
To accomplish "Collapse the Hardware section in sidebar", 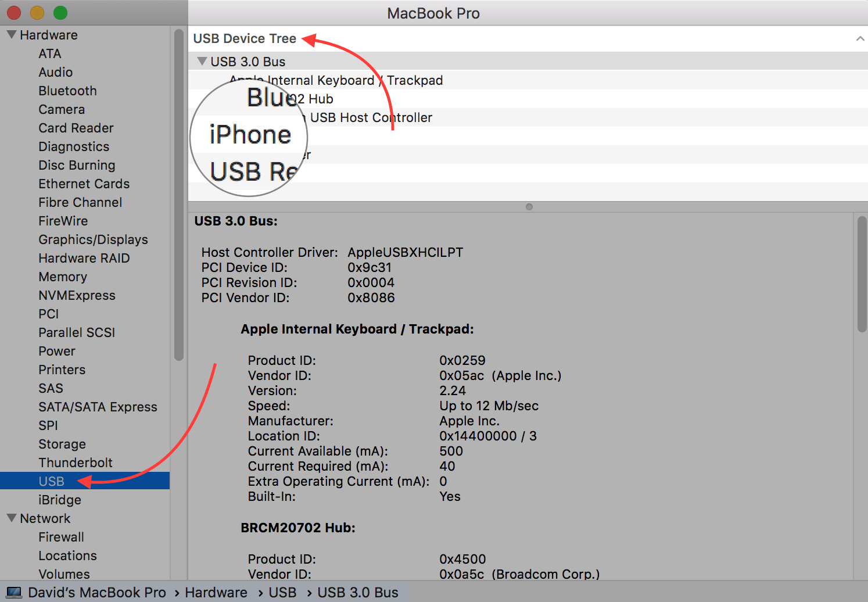I will tap(11, 35).
